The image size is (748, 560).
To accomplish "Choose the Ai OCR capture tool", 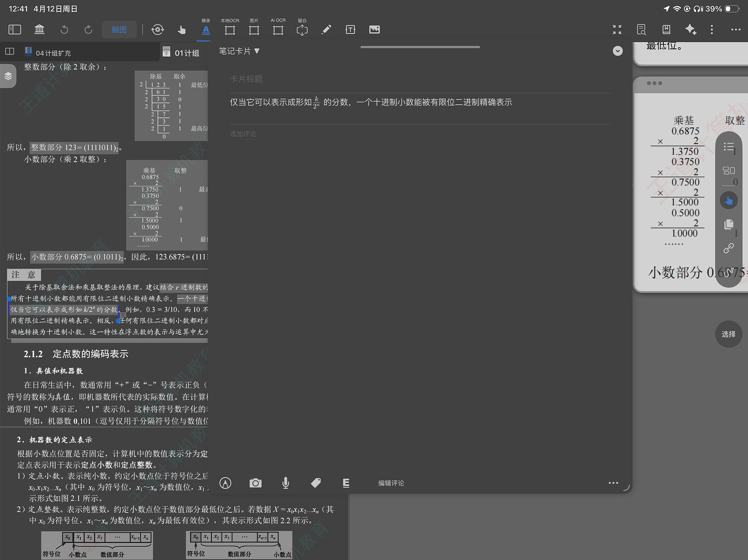I will 278,29.
